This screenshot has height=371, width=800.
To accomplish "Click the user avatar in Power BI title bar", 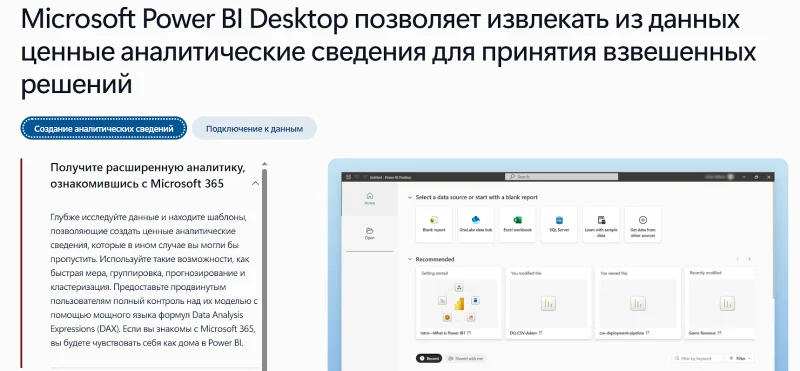I will [731, 177].
